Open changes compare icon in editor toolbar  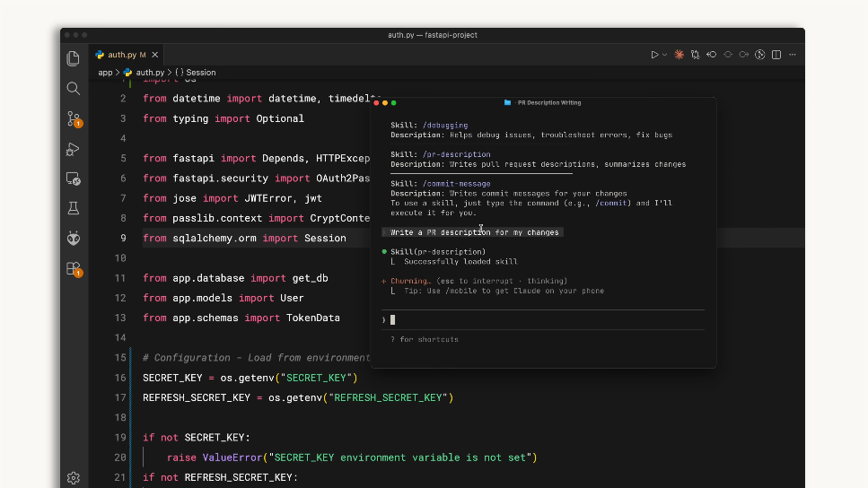point(696,55)
